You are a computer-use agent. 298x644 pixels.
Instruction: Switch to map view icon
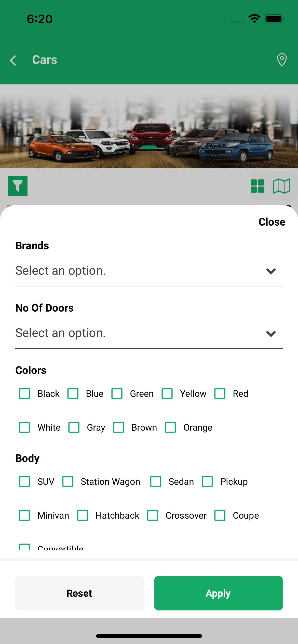281,186
